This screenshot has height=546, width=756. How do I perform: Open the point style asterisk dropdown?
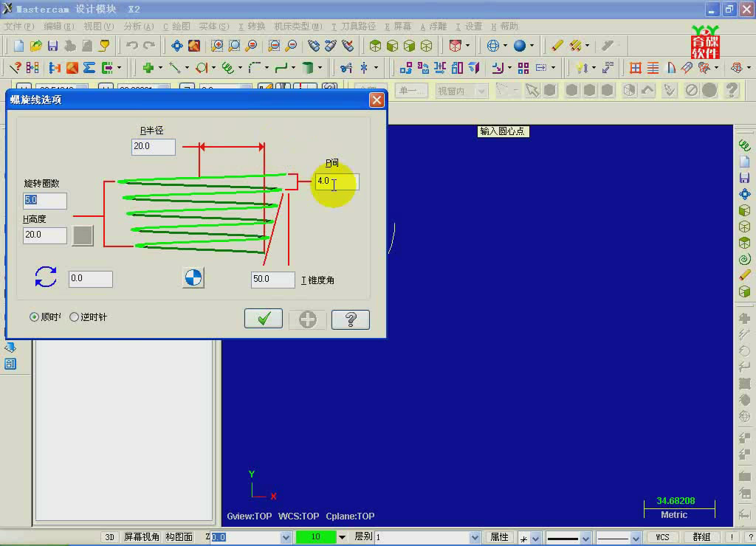pyautogui.click(x=535, y=537)
